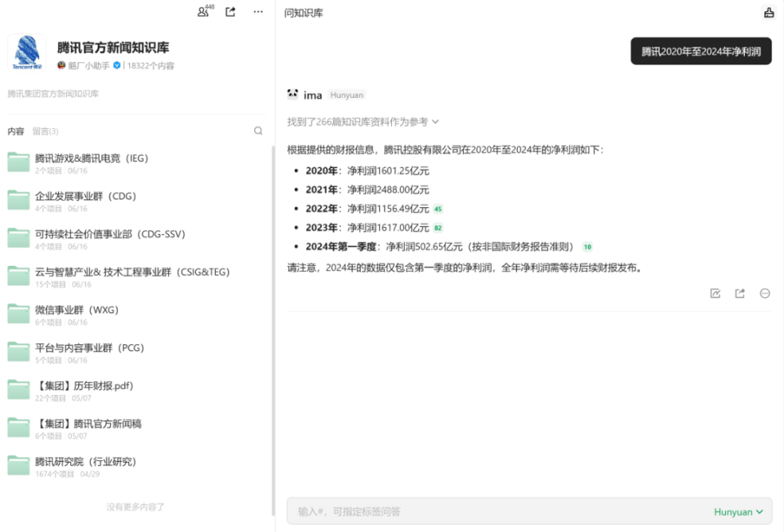Click the 腾讯官方新闻稿 folder icon
This screenshot has height=532, width=784.
[19, 428]
